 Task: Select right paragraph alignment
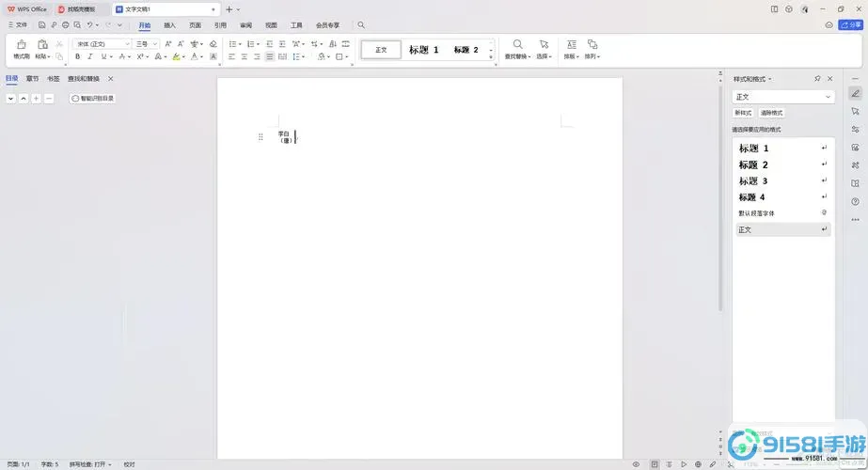coord(257,56)
